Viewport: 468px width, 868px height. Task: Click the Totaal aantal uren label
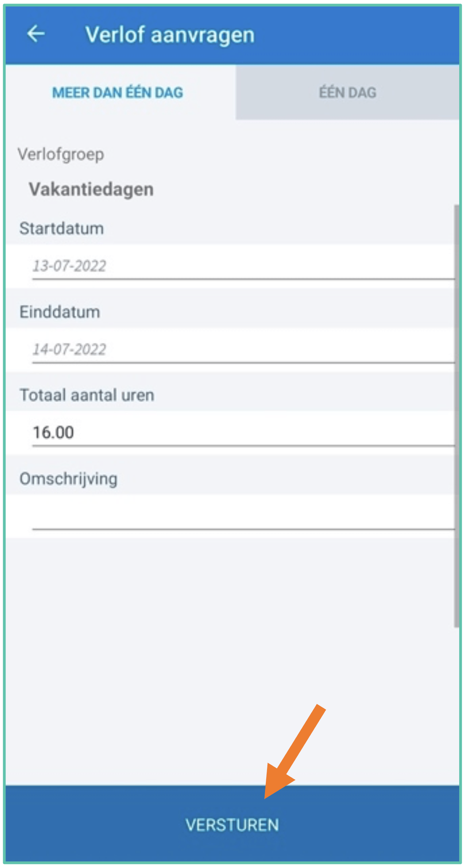[x=87, y=395]
